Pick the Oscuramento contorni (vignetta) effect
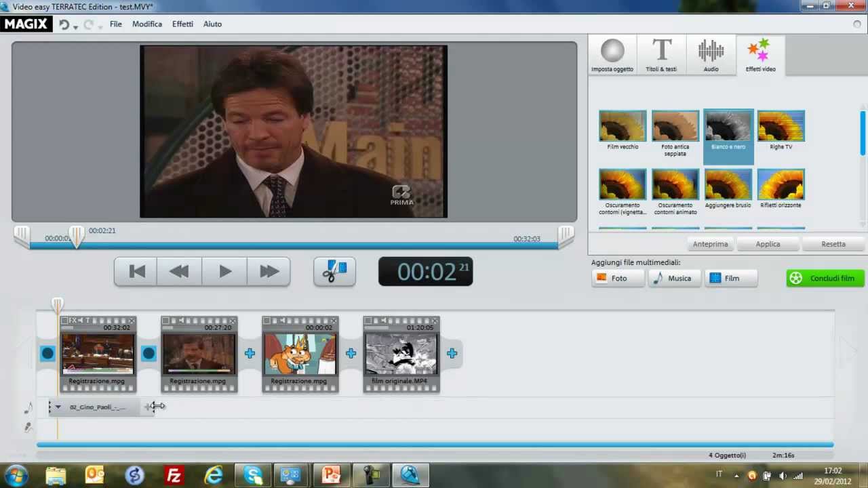The height and width of the screenshot is (488, 868). (x=623, y=184)
